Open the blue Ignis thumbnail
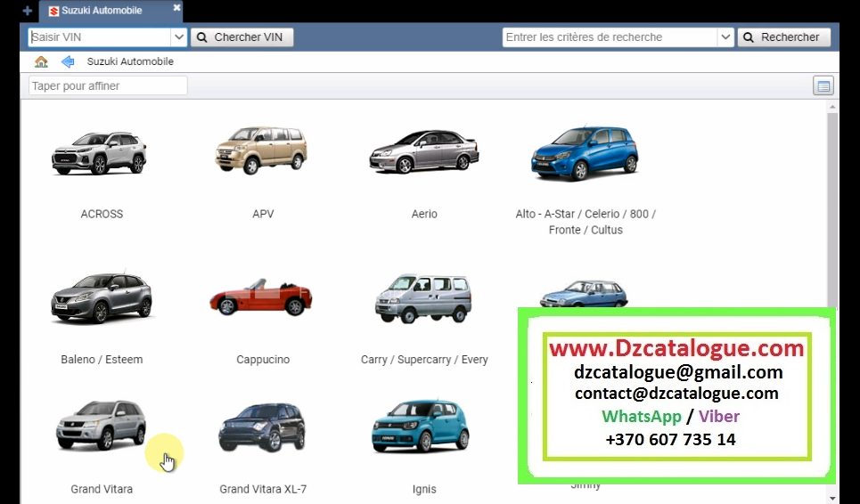This screenshot has width=860, height=504. click(x=421, y=427)
